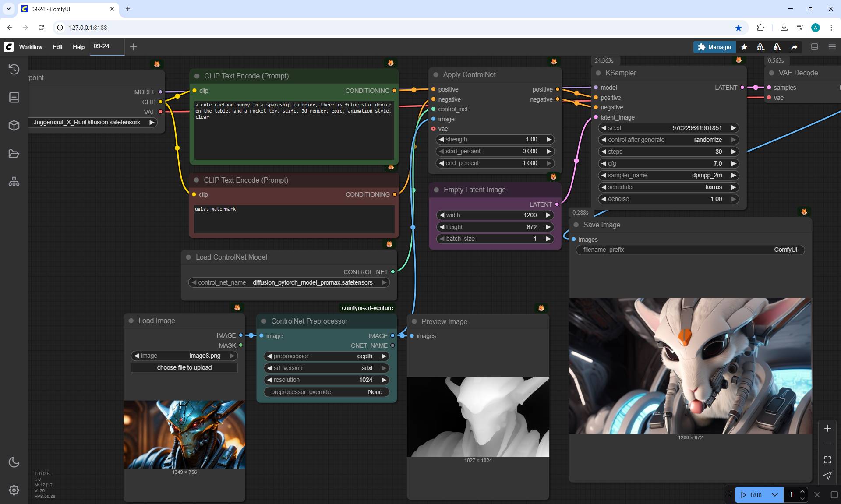Click choose file to upload button
Screen dimensions: 841x504
pyautogui.click(x=184, y=367)
